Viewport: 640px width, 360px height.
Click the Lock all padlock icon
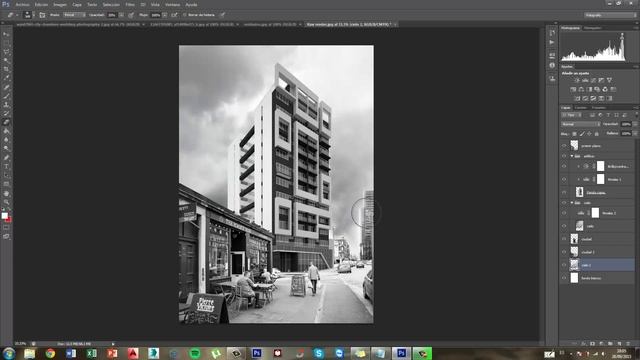(x=596, y=133)
